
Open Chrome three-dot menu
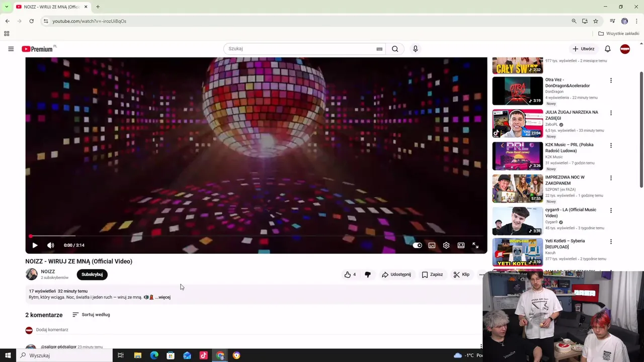click(x=637, y=21)
